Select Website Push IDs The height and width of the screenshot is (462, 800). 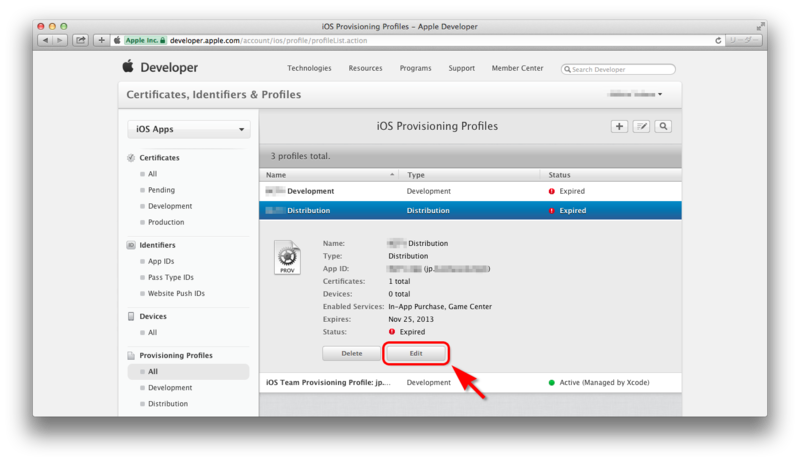(x=176, y=294)
